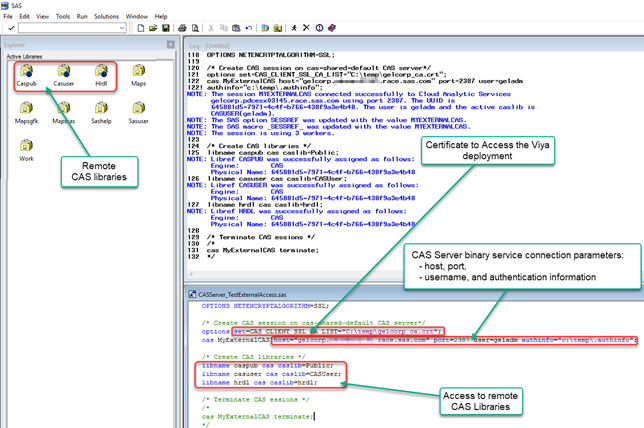The image size is (644, 428).
Task: Click the Save icon in toolbar
Action: 168,29
